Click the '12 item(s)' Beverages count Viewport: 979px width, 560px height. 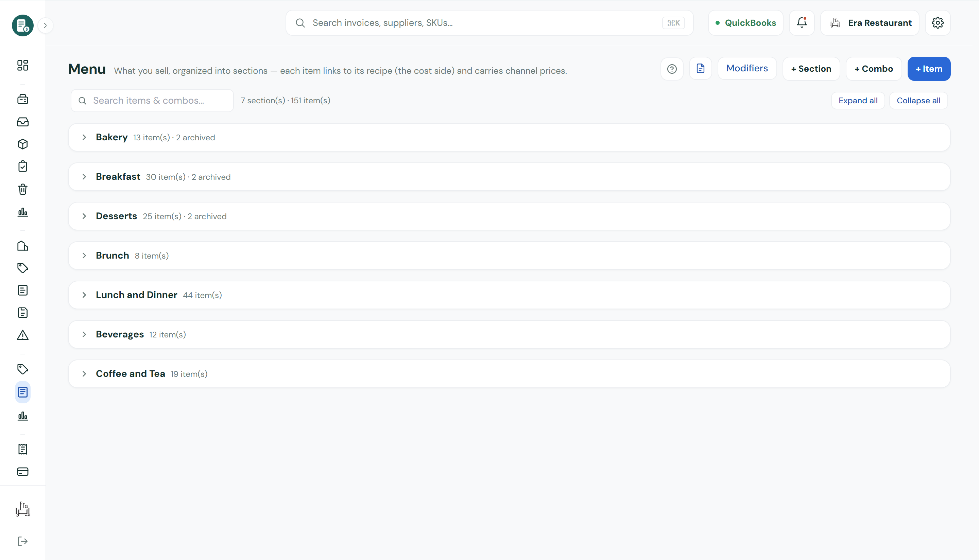(x=167, y=335)
